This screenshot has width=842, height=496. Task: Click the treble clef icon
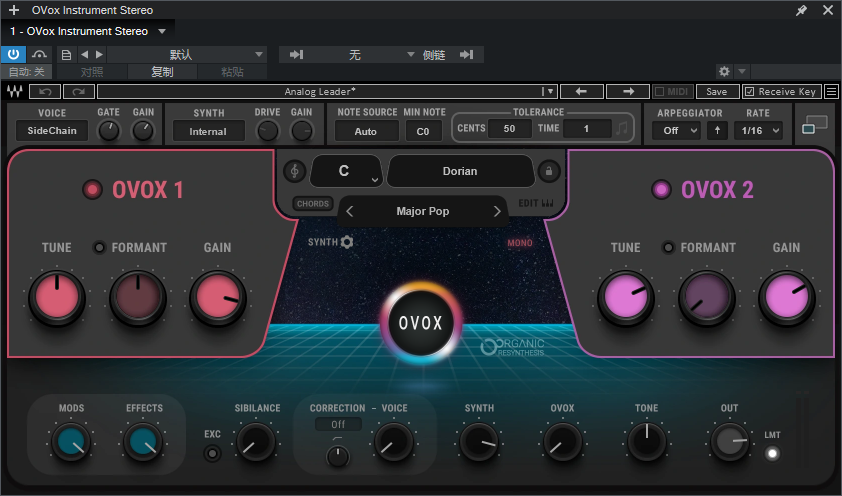point(294,171)
